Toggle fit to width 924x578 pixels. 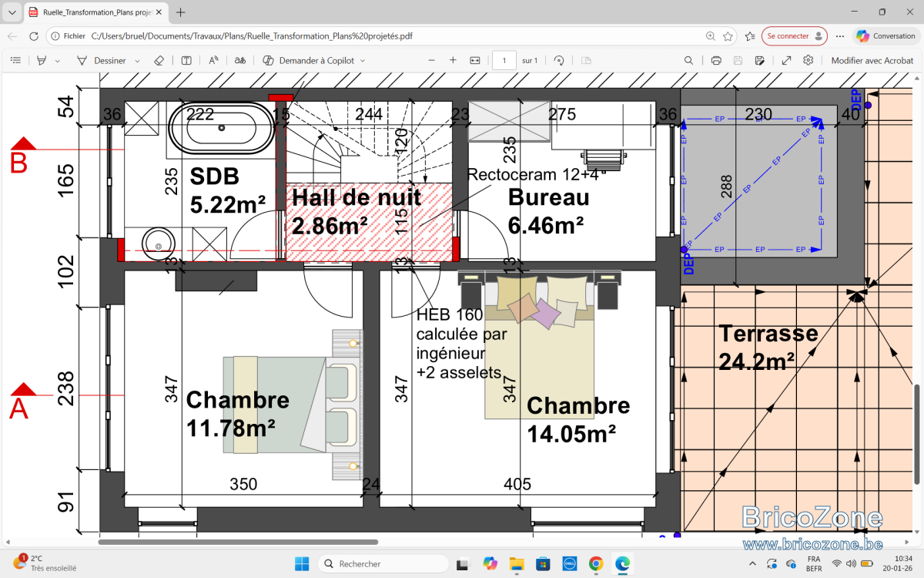(475, 60)
